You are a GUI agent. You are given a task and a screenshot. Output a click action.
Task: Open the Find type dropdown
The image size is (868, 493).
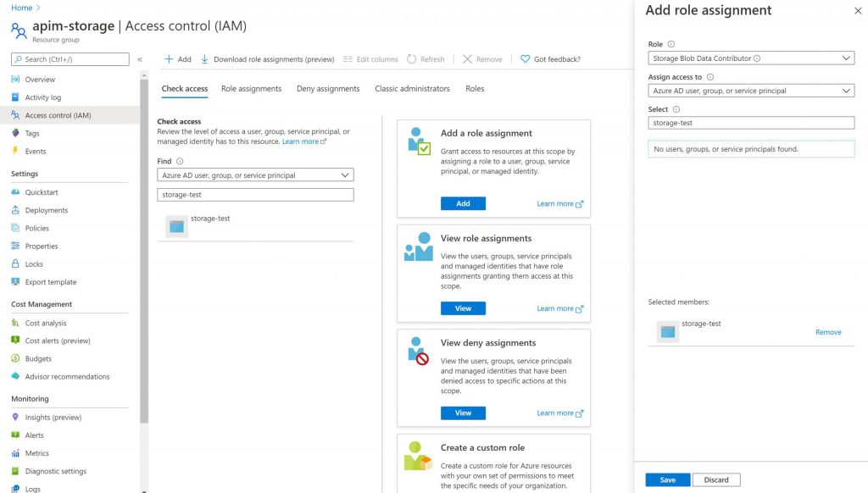(x=255, y=174)
